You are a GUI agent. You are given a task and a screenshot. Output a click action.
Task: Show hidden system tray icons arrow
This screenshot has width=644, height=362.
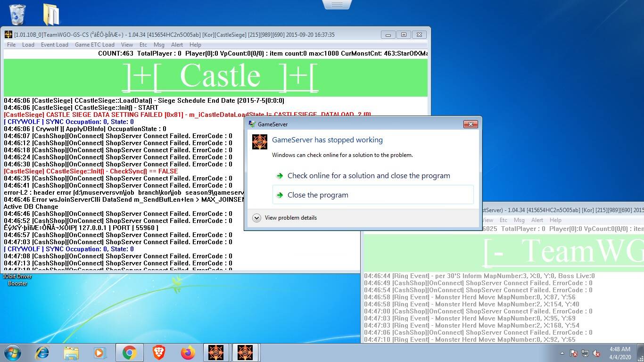point(562,353)
